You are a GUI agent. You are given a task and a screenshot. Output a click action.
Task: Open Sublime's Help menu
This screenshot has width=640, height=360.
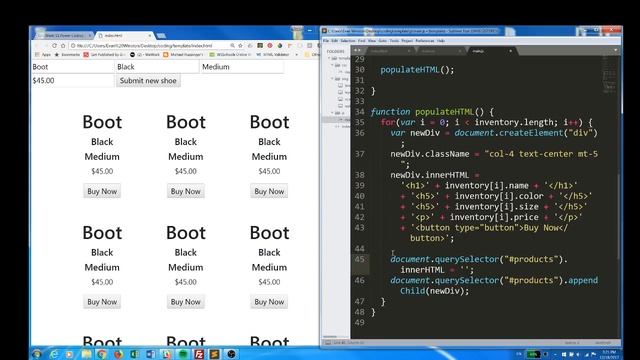click(441, 41)
